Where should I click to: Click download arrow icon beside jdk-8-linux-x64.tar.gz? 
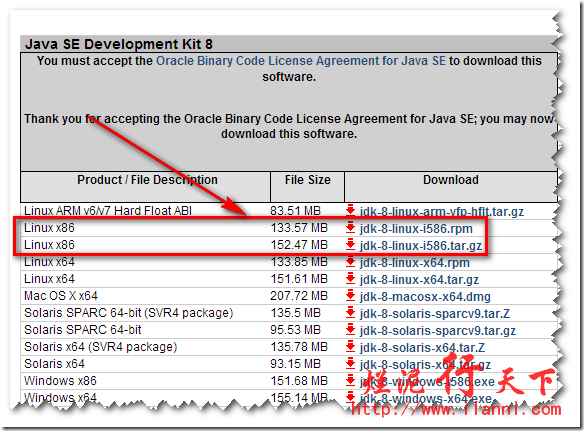click(x=350, y=278)
